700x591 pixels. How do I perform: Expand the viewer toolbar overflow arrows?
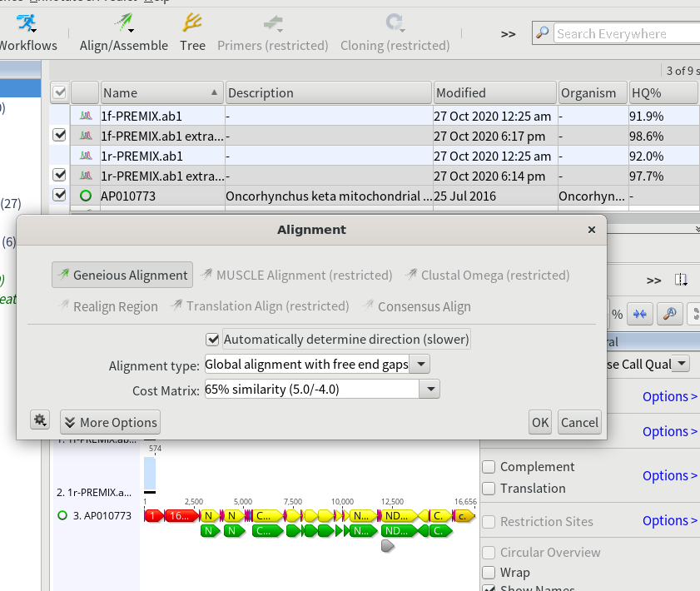(x=653, y=281)
